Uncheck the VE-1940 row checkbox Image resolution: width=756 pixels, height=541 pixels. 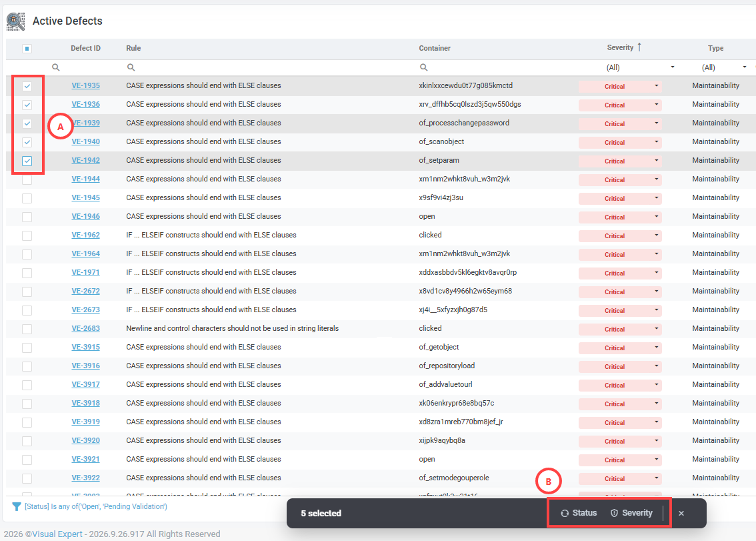point(27,142)
